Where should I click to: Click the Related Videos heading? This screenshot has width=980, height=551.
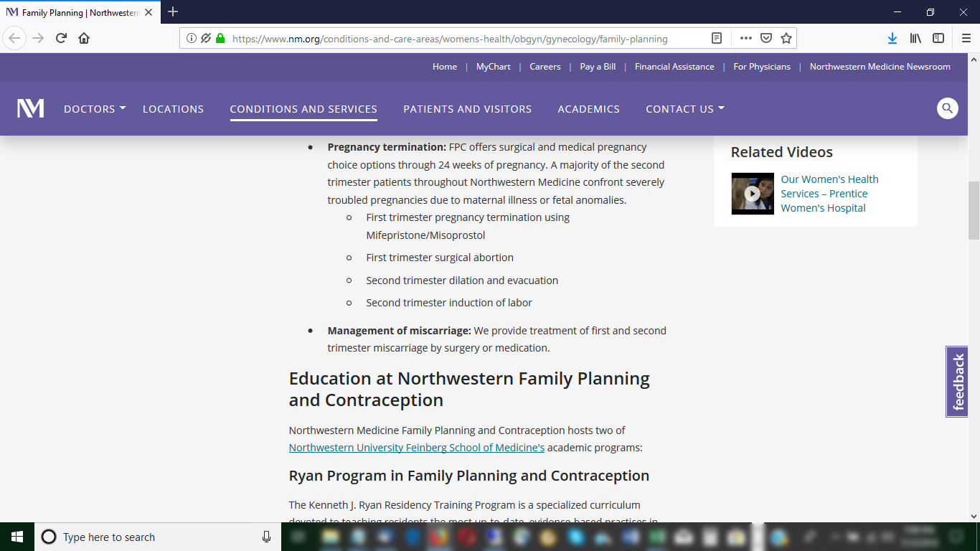point(782,152)
